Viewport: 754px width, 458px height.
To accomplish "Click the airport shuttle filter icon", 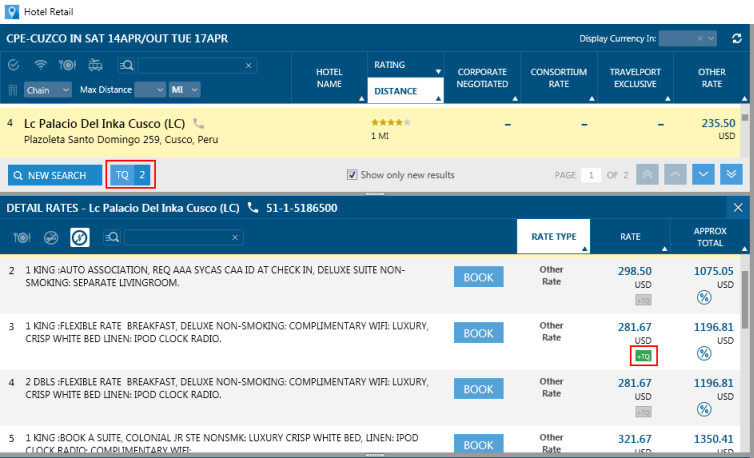I will (x=95, y=65).
